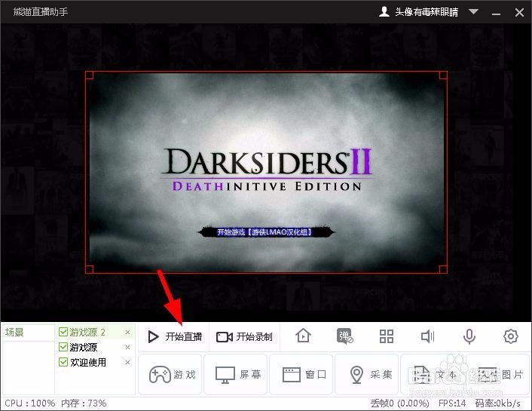Start live streaming with 开始直播

[x=175, y=336]
